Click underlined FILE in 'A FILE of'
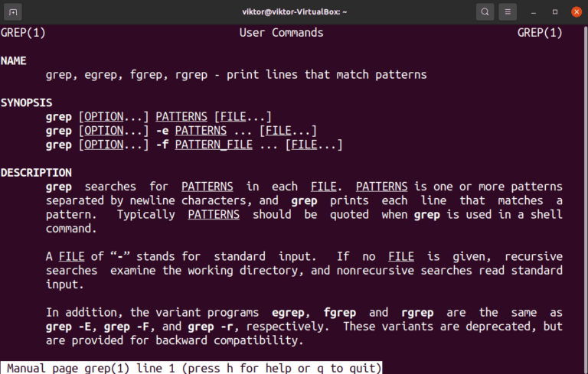This screenshot has width=588, height=374. [x=72, y=257]
